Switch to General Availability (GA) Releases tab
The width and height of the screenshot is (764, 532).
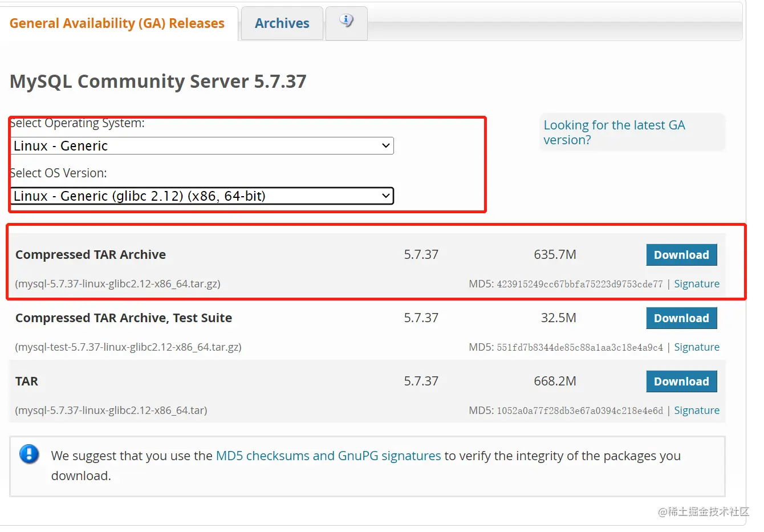click(117, 23)
